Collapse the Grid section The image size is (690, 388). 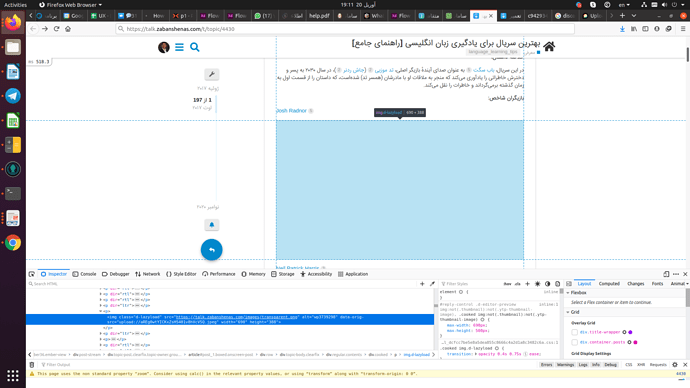(568, 312)
